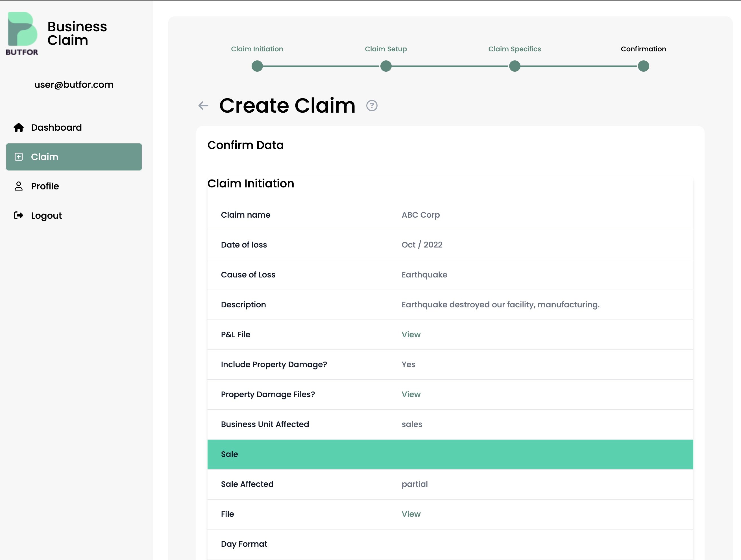Open Dashboard from the sidebar

point(56,127)
